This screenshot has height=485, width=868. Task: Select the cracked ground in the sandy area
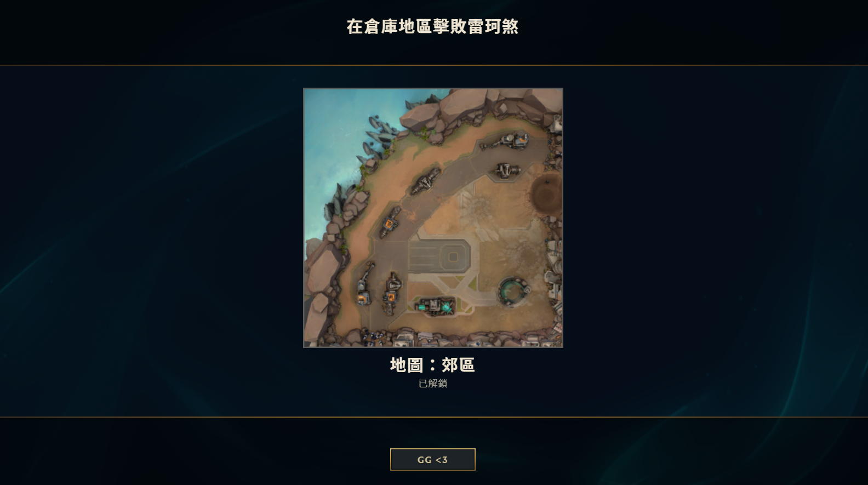[479, 205]
